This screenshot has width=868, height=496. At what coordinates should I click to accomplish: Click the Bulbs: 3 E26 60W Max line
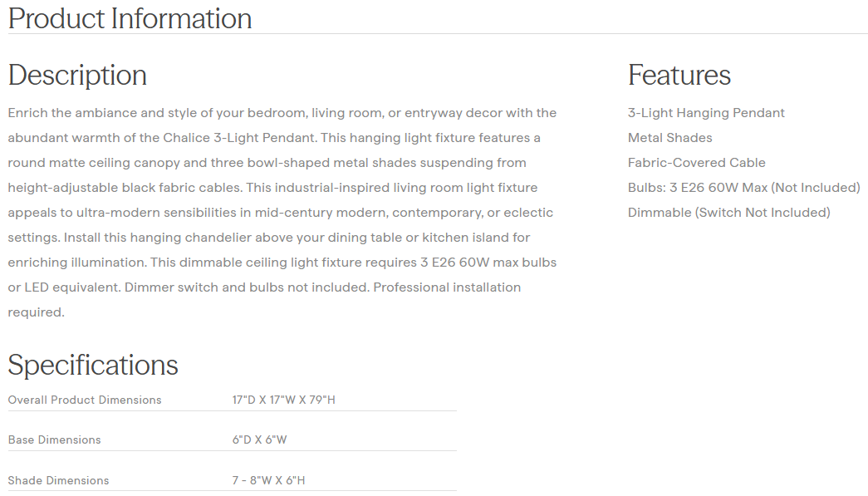pos(743,188)
